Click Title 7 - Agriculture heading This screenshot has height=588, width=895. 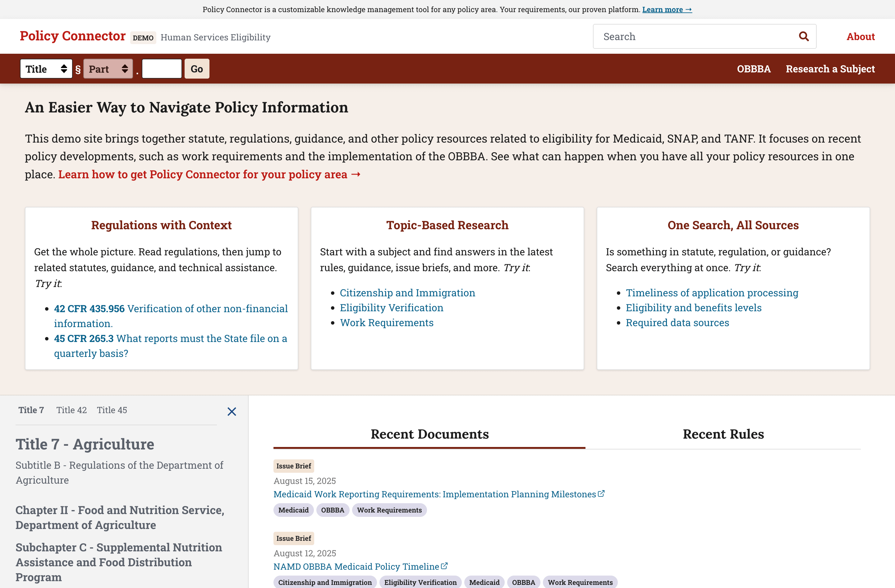pos(85,444)
